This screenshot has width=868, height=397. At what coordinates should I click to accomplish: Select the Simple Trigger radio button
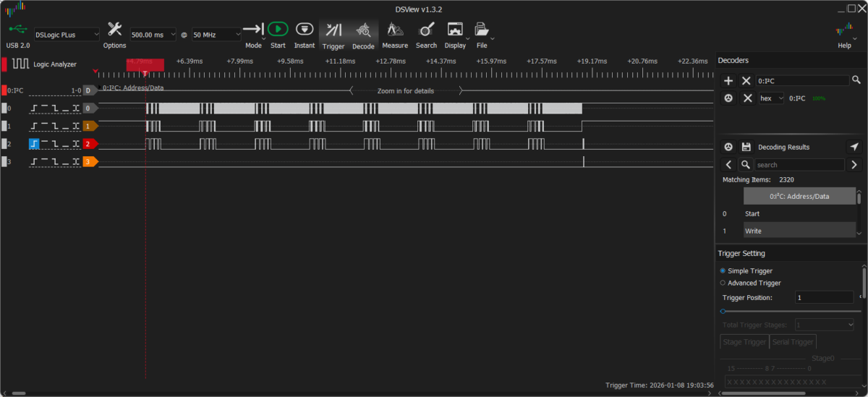point(723,270)
